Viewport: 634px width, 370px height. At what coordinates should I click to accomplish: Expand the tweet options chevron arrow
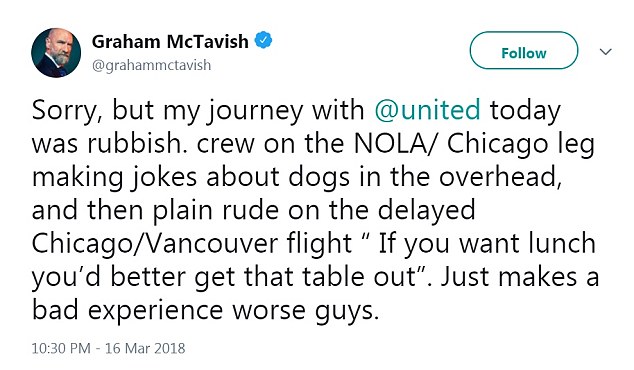pos(605,52)
